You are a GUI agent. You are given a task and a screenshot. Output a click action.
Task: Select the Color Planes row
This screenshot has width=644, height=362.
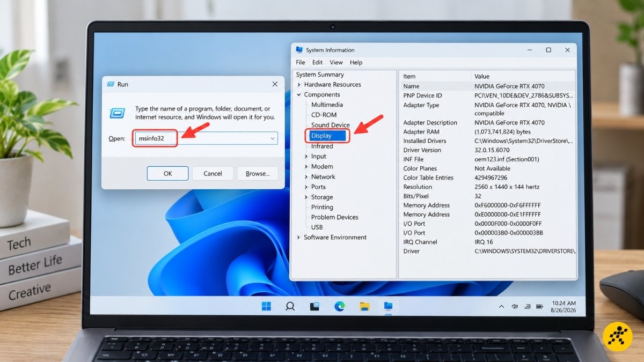[487, 168]
